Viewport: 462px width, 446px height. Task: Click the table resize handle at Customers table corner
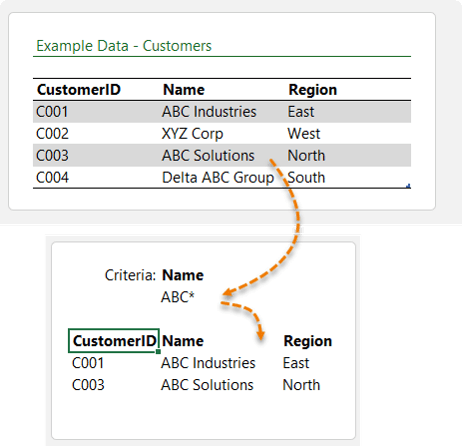[x=408, y=186]
